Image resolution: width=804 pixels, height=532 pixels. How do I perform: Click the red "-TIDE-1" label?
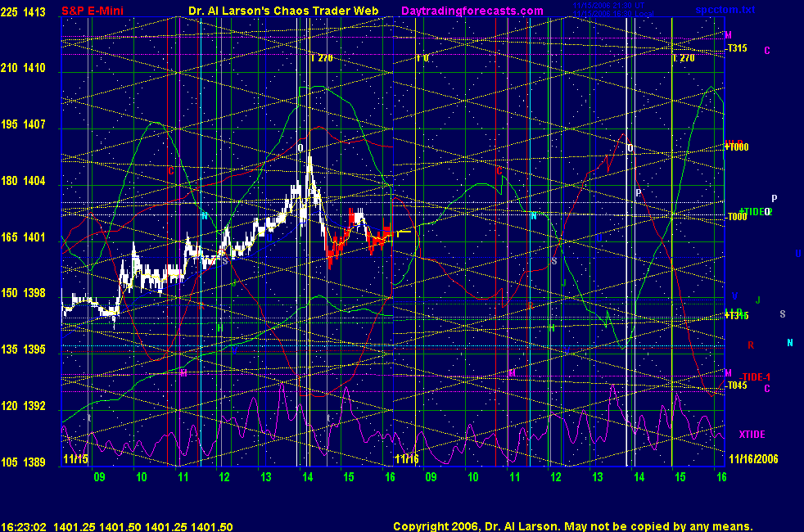756,376
